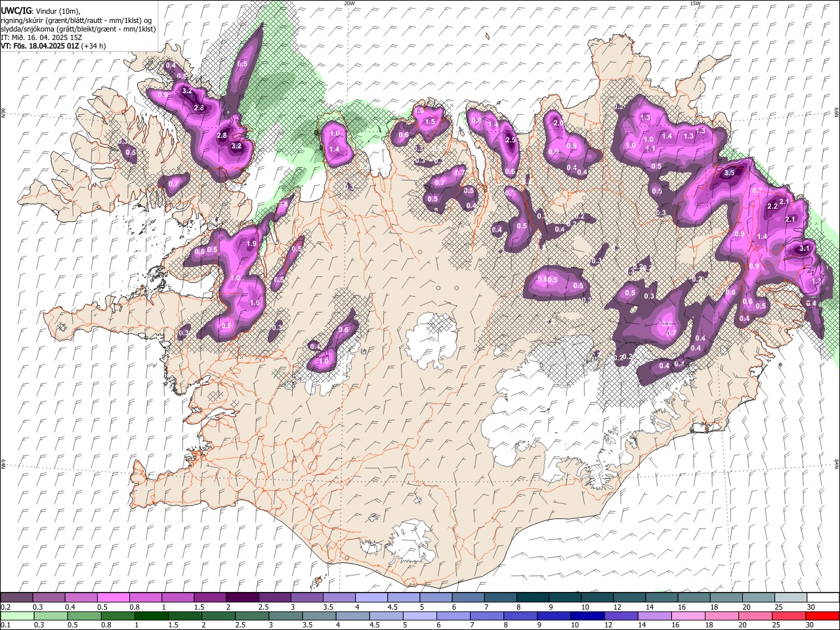Select the darkest purple 2–2.5 upper legend swatch
Viewport: 840px width, 630px height.
pyautogui.click(x=242, y=597)
